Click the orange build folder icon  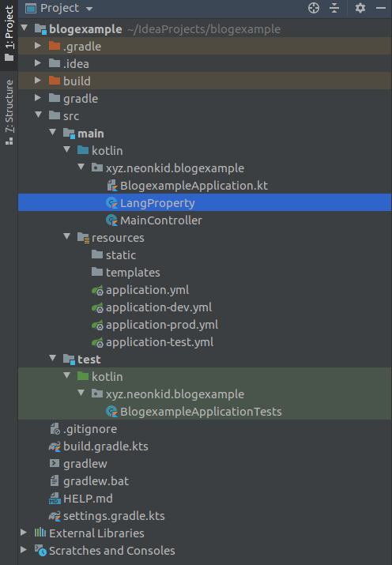(x=55, y=81)
